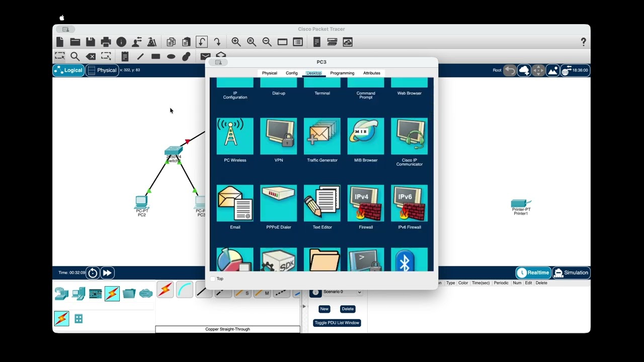Launch the VPN desktop app

[279, 136]
